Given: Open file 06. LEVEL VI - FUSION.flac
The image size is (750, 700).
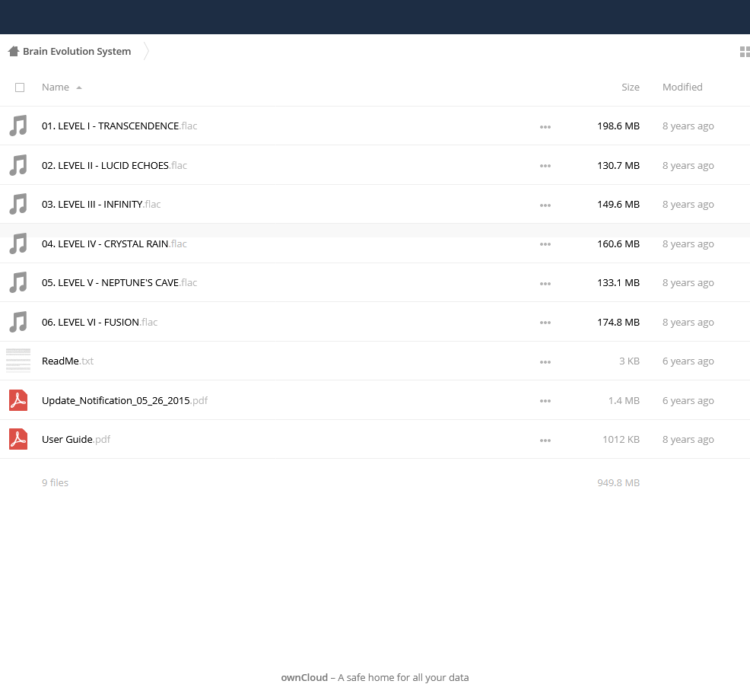Looking at the screenshot, I should (x=100, y=323).
